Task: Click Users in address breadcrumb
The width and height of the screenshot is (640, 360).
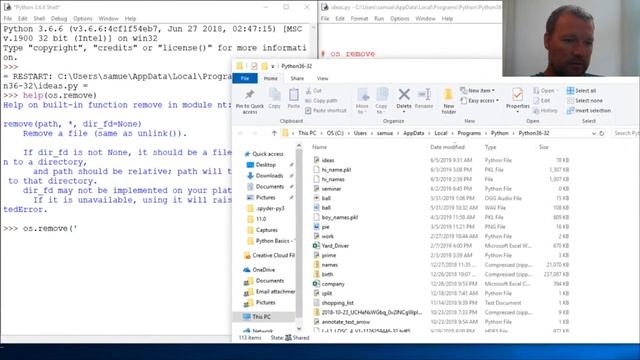Action: click(x=360, y=133)
